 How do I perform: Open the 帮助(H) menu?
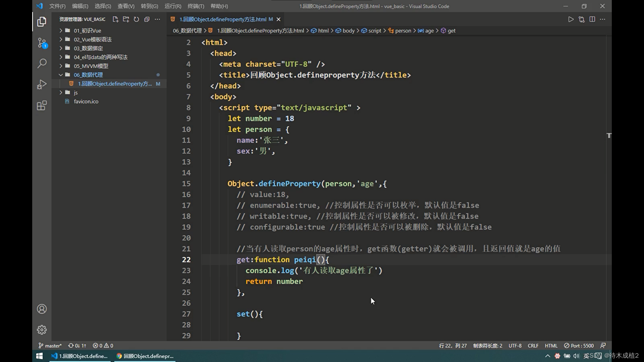[x=219, y=6]
